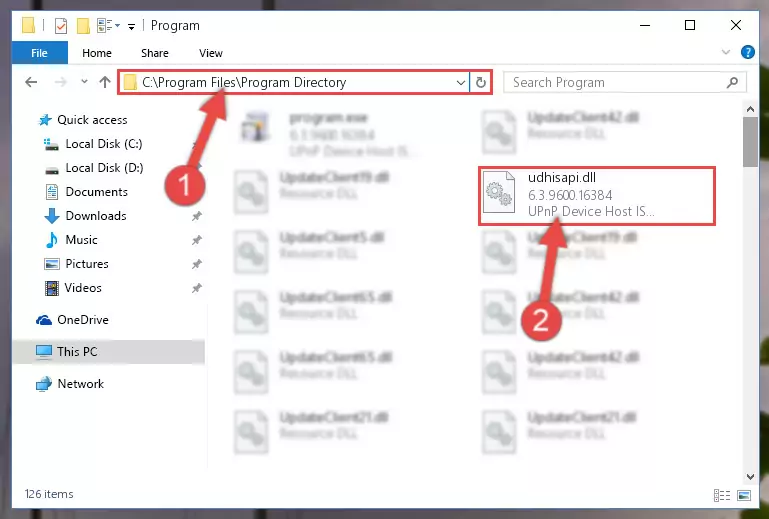Switch to the View tab
Viewport: 769px width, 519px height.
(210, 53)
